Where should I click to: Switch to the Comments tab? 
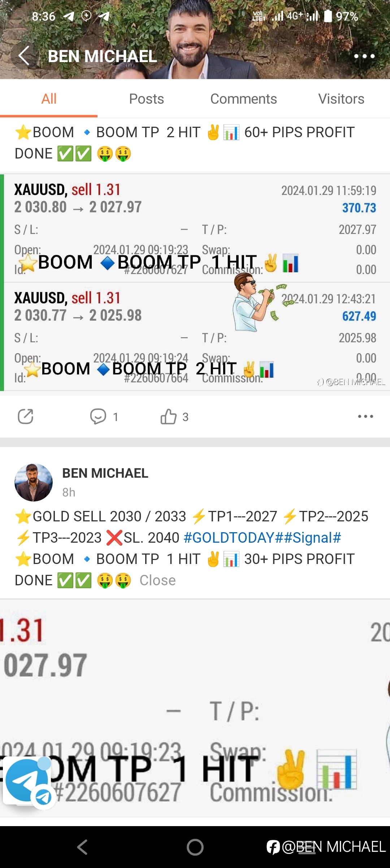click(x=244, y=99)
